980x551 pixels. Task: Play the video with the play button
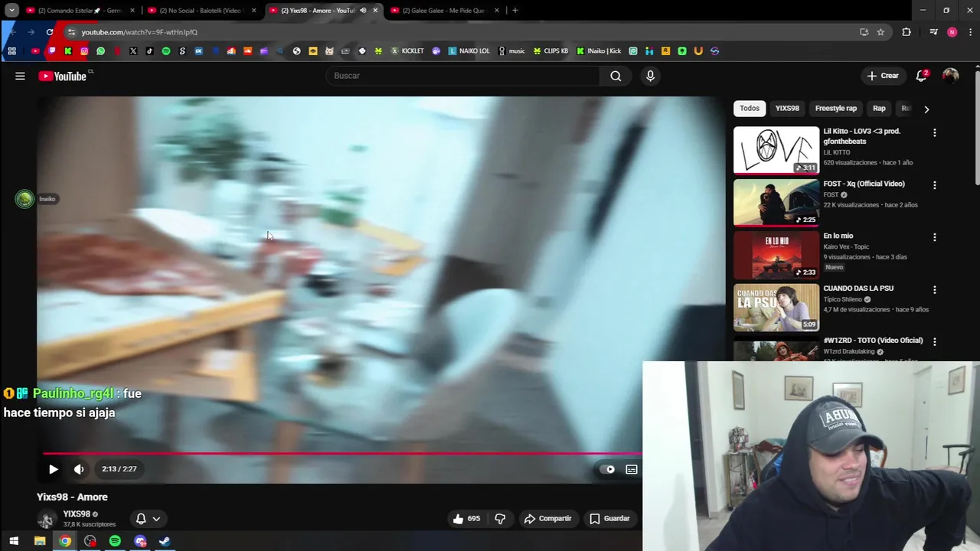click(x=53, y=469)
